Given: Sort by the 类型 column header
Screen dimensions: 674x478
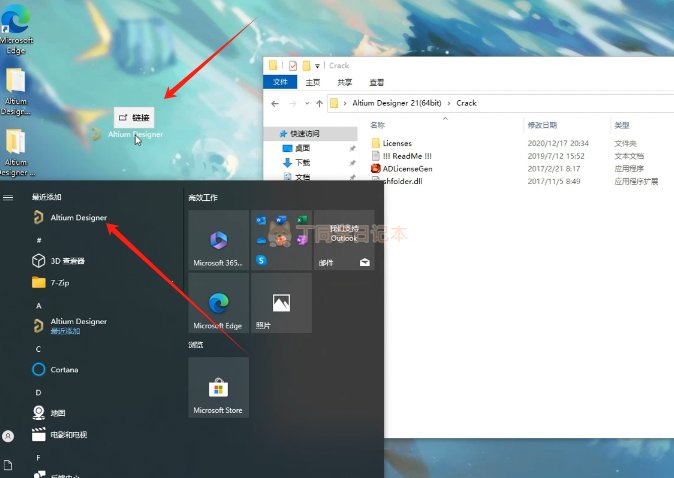Looking at the screenshot, I should pos(622,125).
